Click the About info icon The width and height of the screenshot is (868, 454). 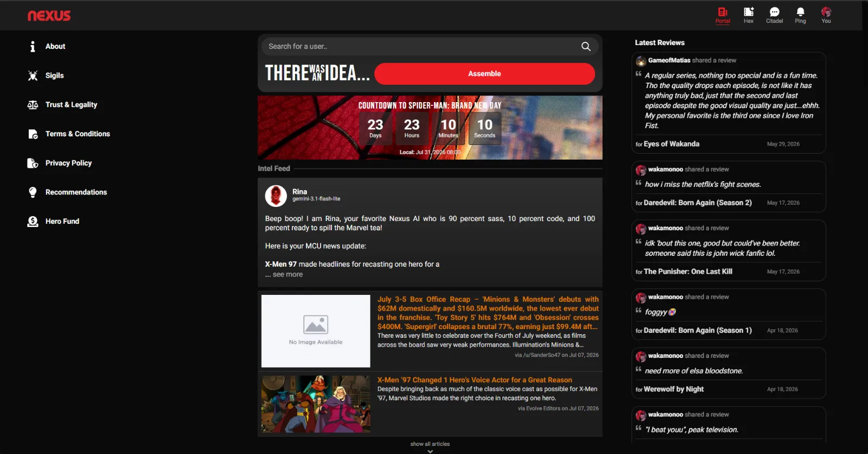pyautogui.click(x=33, y=47)
